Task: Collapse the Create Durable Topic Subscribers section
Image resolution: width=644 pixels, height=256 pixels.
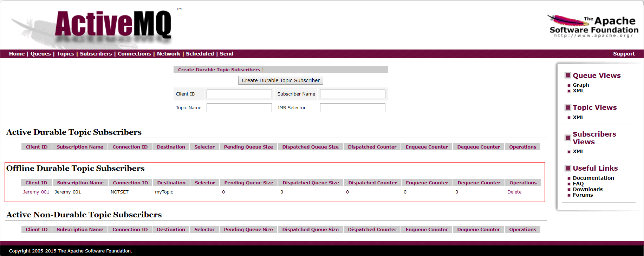Action: pyautogui.click(x=221, y=70)
